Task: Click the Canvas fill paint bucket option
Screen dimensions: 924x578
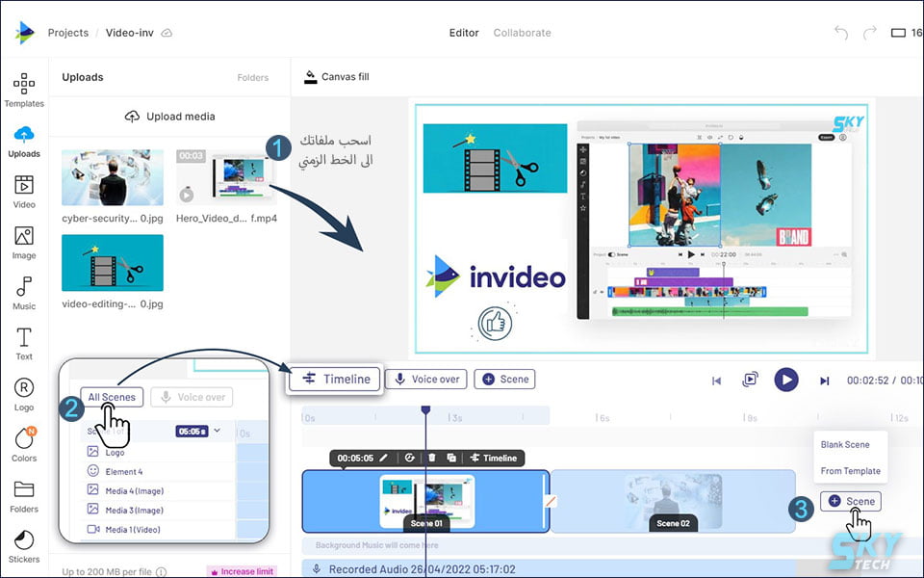Action: click(337, 77)
